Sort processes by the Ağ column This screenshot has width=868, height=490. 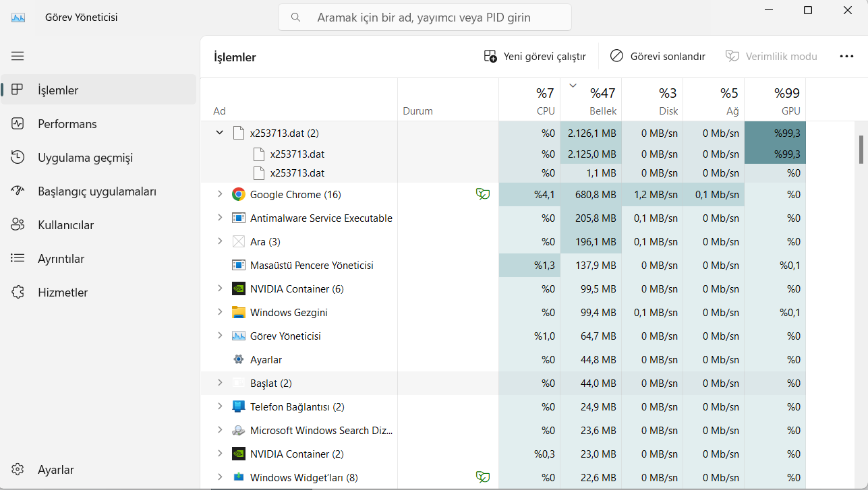[x=714, y=100]
